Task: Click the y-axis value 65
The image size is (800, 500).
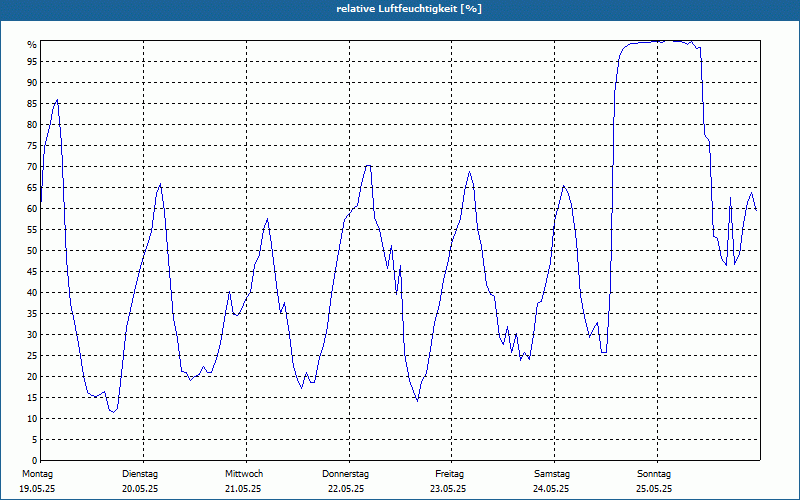Action: (x=32, y=188)
